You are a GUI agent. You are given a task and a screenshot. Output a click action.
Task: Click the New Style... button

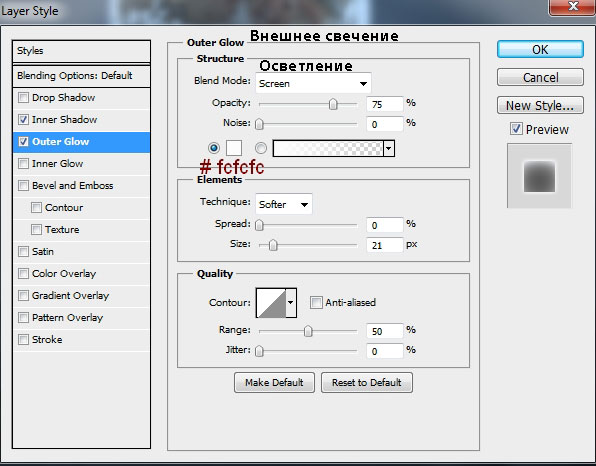click(x=540, y=105)
